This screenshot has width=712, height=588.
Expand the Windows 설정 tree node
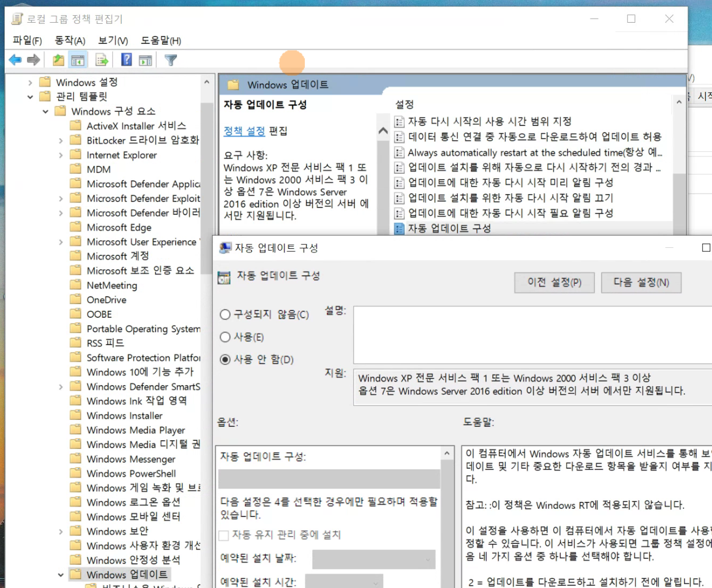tap(30, 83)
